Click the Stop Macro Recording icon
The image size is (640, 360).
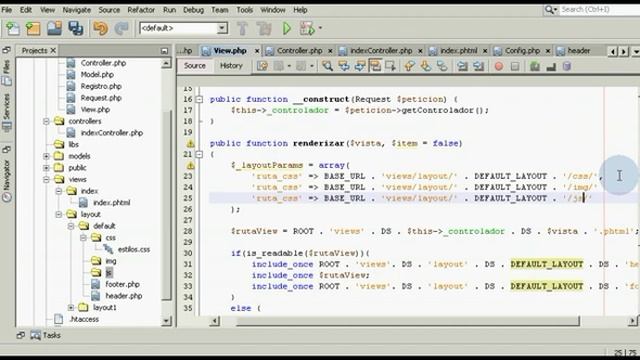click(x=515, y=66)
